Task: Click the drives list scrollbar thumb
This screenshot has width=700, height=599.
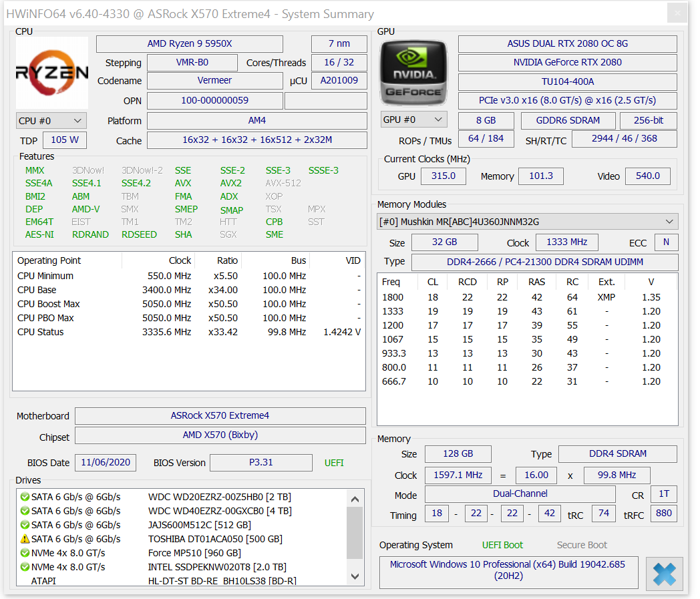Action: (355, 533)
